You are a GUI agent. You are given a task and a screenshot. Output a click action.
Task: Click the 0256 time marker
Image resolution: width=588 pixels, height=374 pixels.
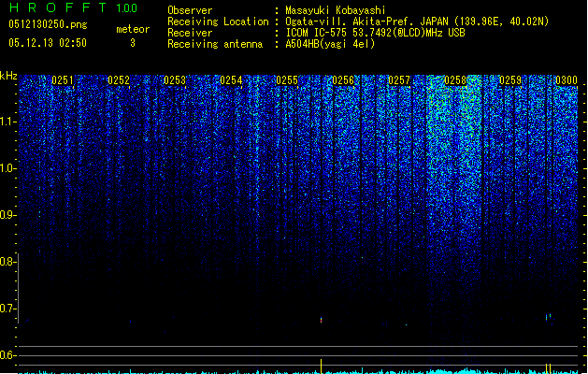(x=343, y=80)
